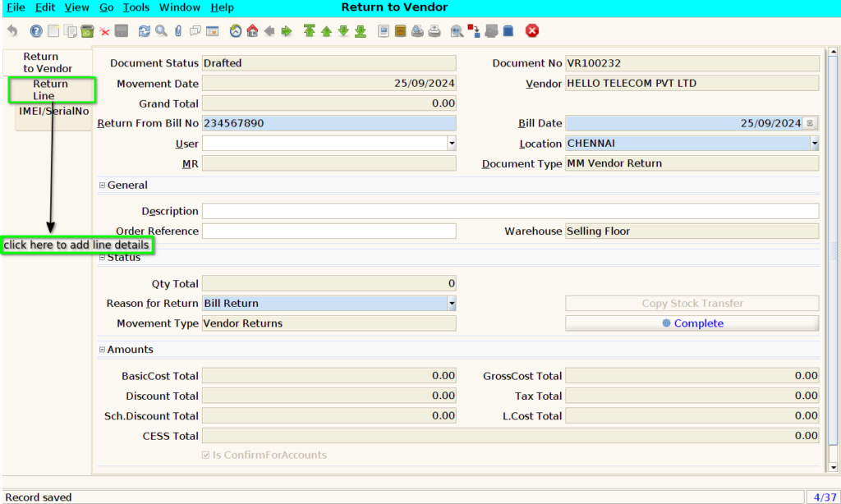Collapse the Status section
This screenshot has height=504, width=841.
click(102, 258)
